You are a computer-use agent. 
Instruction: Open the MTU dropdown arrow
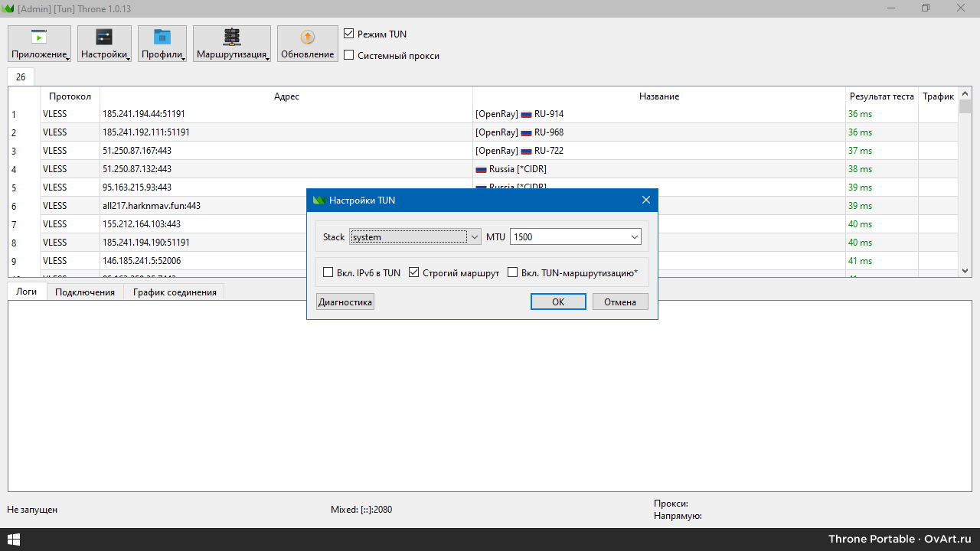(x=635, y=237)
